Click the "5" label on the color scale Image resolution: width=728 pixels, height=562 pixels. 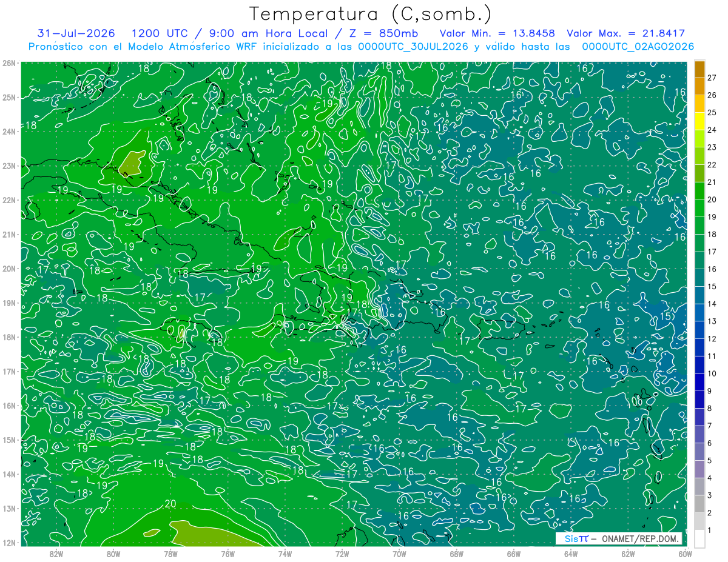pyautogui.click(x=710, y=461)
